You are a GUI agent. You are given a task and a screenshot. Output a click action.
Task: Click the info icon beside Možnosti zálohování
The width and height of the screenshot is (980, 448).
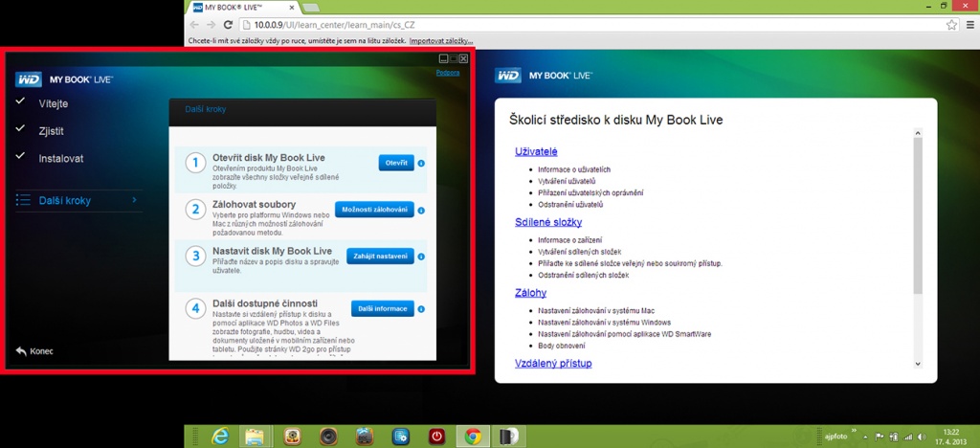coord(421,211)
